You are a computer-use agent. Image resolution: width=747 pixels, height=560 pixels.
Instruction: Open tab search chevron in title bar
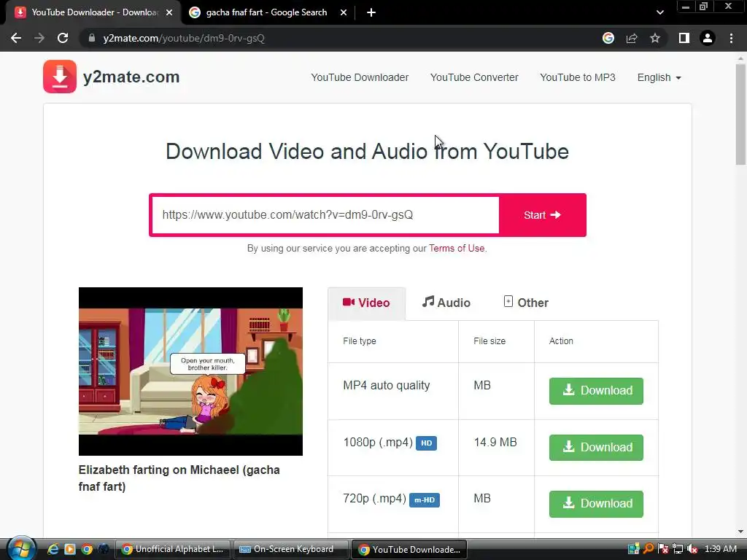[x=659, y=12]
